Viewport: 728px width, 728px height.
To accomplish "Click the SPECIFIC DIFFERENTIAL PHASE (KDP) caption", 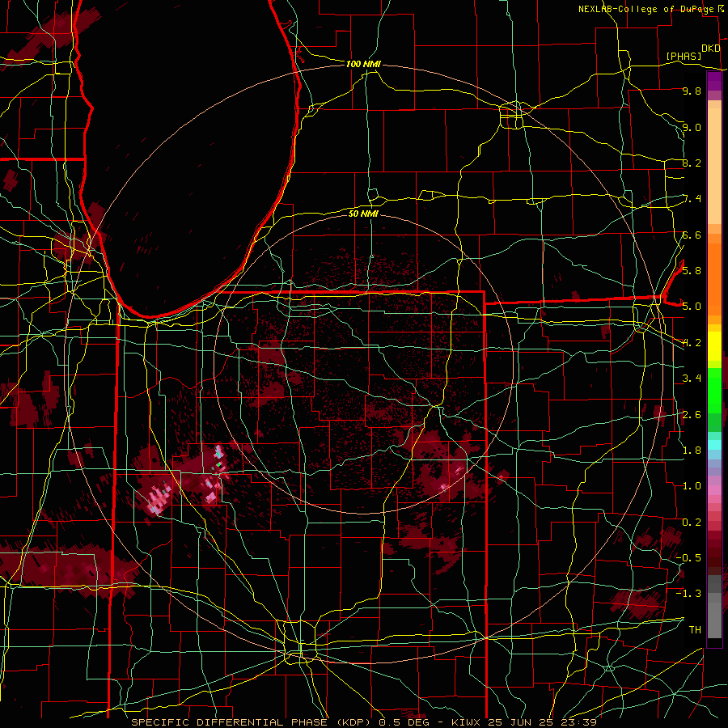I will pos(252,722).
